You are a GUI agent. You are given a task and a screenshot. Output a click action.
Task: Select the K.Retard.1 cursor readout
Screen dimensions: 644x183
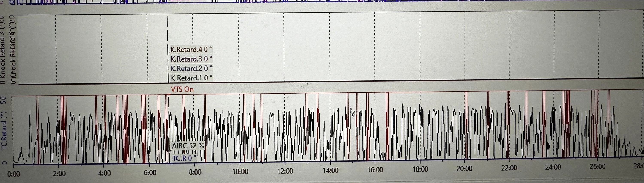191,78
